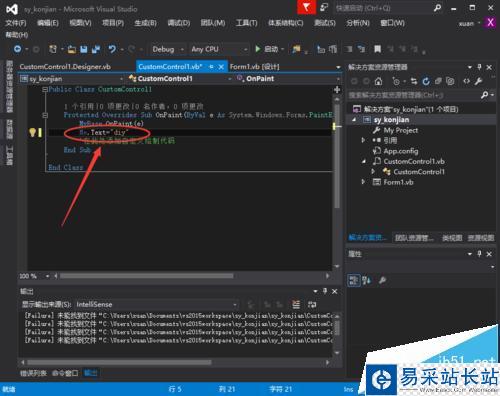This screenshot has height=396, width=500.
Task: Click the green Start debugging arrow
Action: pyautogui.click(x=258, y=49)
